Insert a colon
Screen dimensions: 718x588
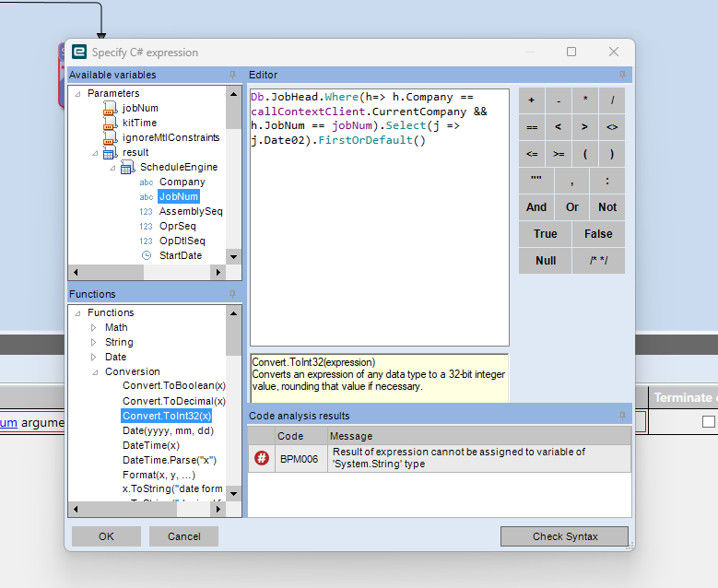pyautogui.click(x=607, y=181)
